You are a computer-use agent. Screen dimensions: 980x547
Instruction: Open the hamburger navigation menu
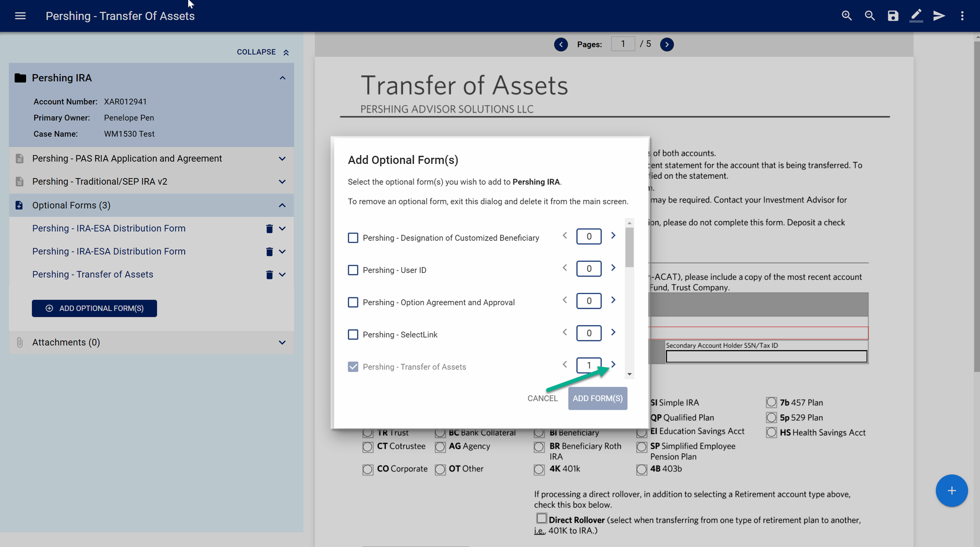pyautogui.click(x=20, y=16)
